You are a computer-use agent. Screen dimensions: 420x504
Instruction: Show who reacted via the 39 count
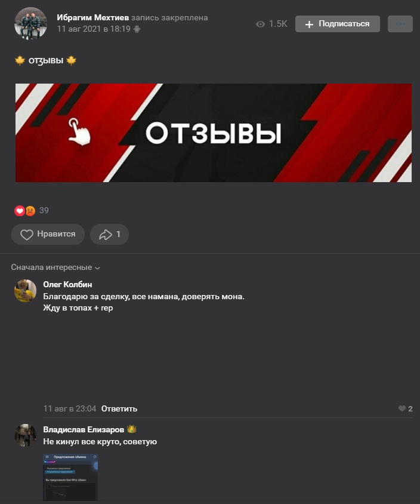coord(44,211)
